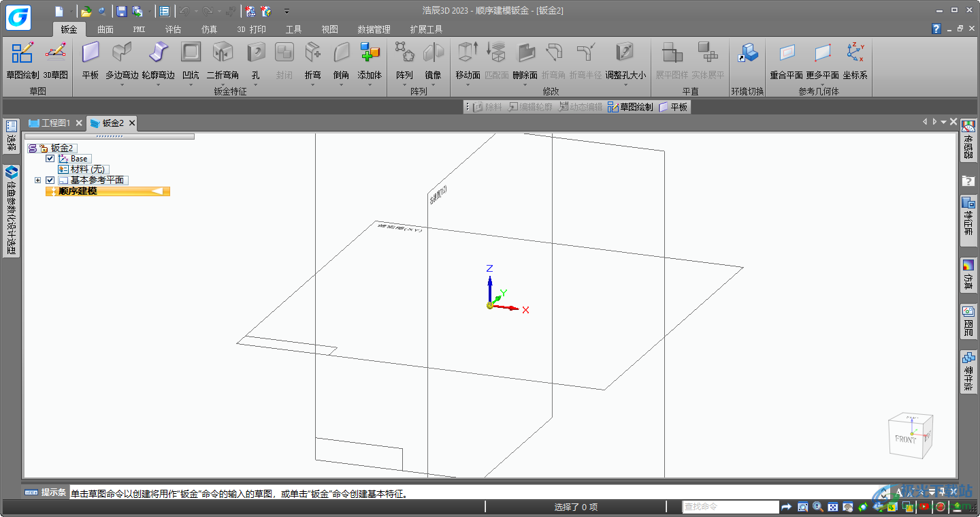Image resolution: width=980 pixels, height=517 pixels.
Task: Click the 添加体 add body icon
Action: (370, 52)
